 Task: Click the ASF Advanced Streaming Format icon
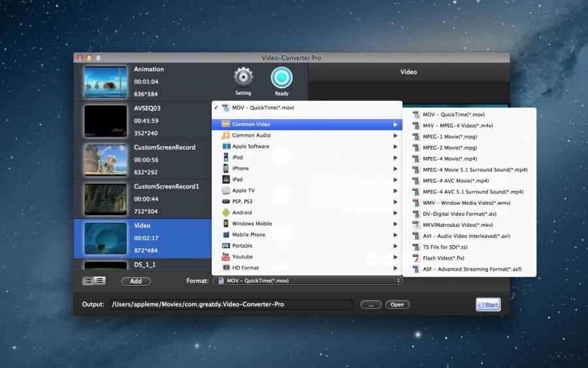[416, 269]
